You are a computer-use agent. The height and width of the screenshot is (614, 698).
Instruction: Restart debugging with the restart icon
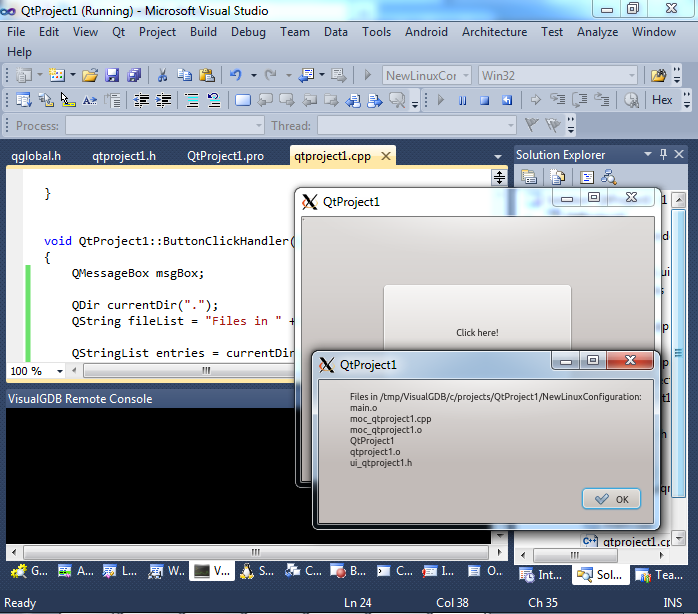507,100
